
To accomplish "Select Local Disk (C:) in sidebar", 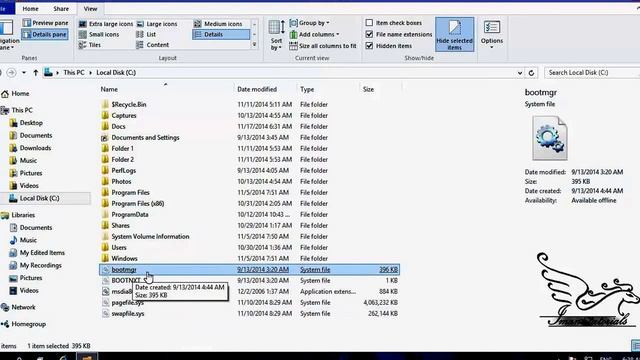I will (x=39, y=198).
